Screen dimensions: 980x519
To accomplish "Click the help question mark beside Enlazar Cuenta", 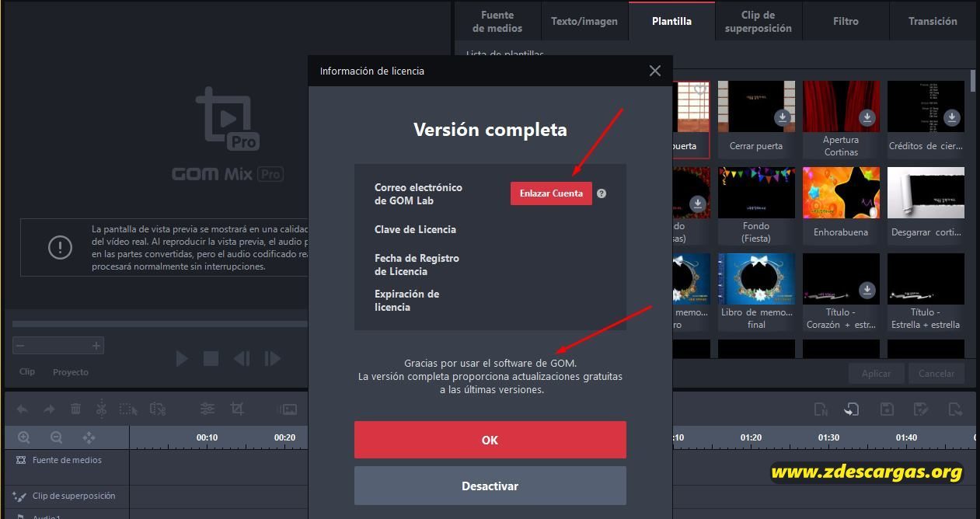I will click(x=602, y=193).
